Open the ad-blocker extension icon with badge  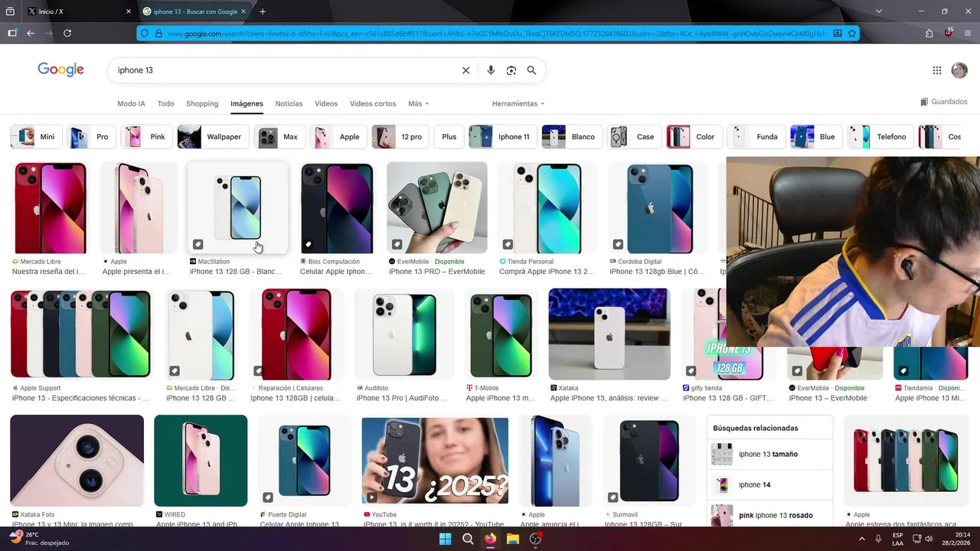948,33
